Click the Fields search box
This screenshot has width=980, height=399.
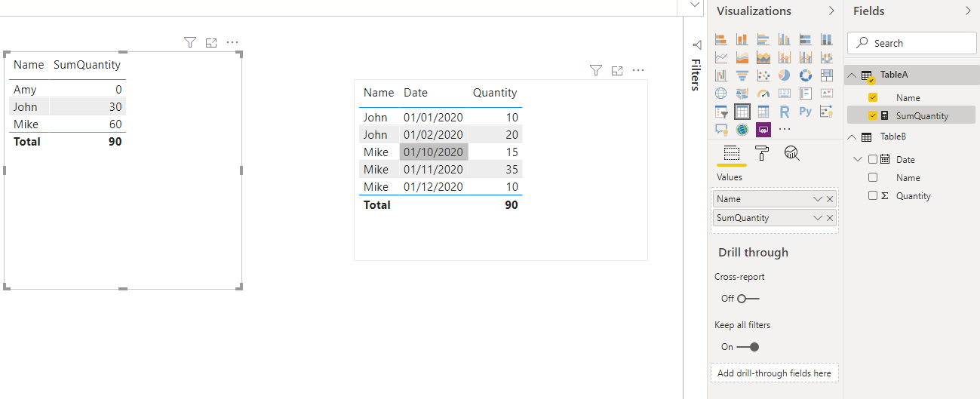(912, 43)
